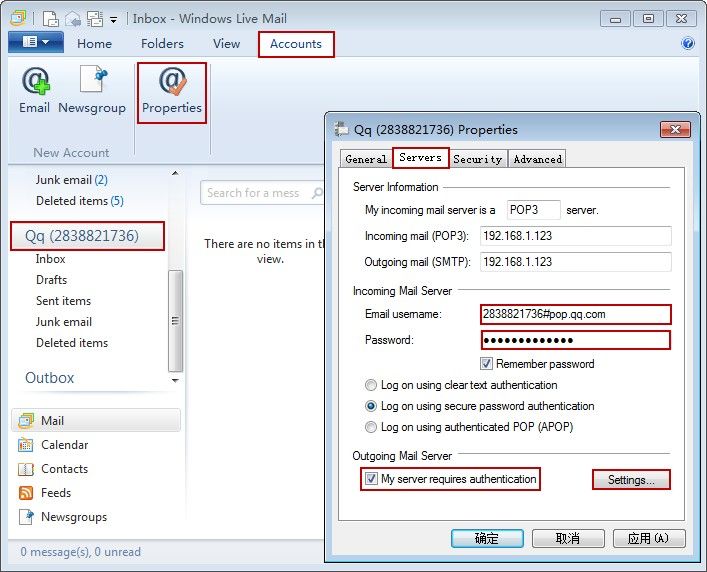The width and height of the screenshot is (707, 572).
Task: Click the search magnifier icon
Action: pos(317,193)
